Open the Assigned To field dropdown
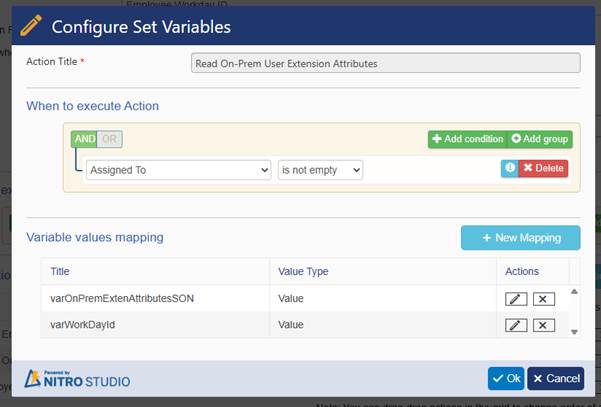Viewport: 601px width, 407px height. (178, 170)
